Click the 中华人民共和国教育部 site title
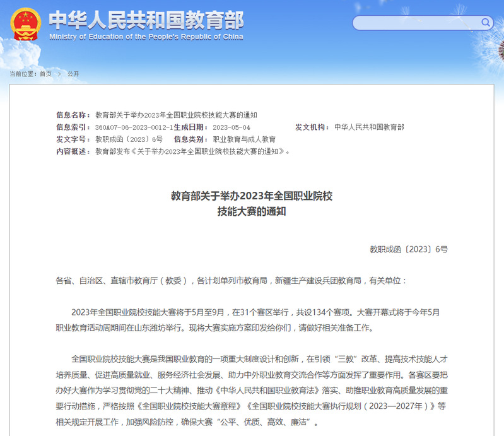Viewport: 504px width, 436px height. (x=146, y=20)
